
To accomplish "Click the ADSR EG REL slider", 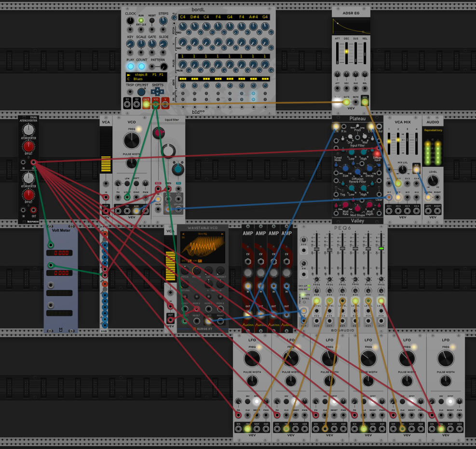I will pos(365,53).
